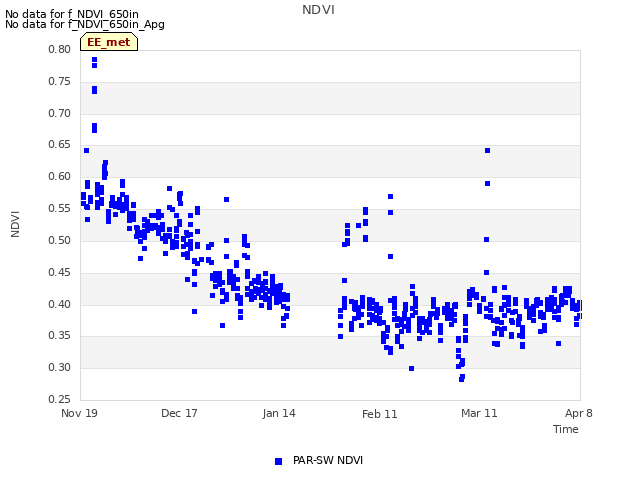The width and height of the screenshot is (640, 480).
Task: Click the 0.45 y-axis tick label
Action: (x=59, y=272)
